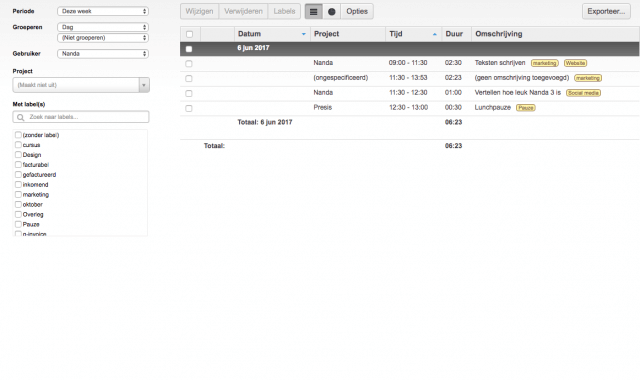Screen dimensions: 640x380
Task: Open the Project combo box arrow
Action: (x=144, y=85)
